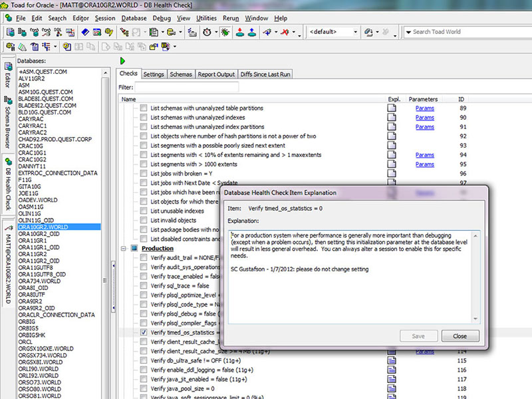532x399 pixels.
Task: Open the <default> workspace dropdown
Action: click(355, 32)
